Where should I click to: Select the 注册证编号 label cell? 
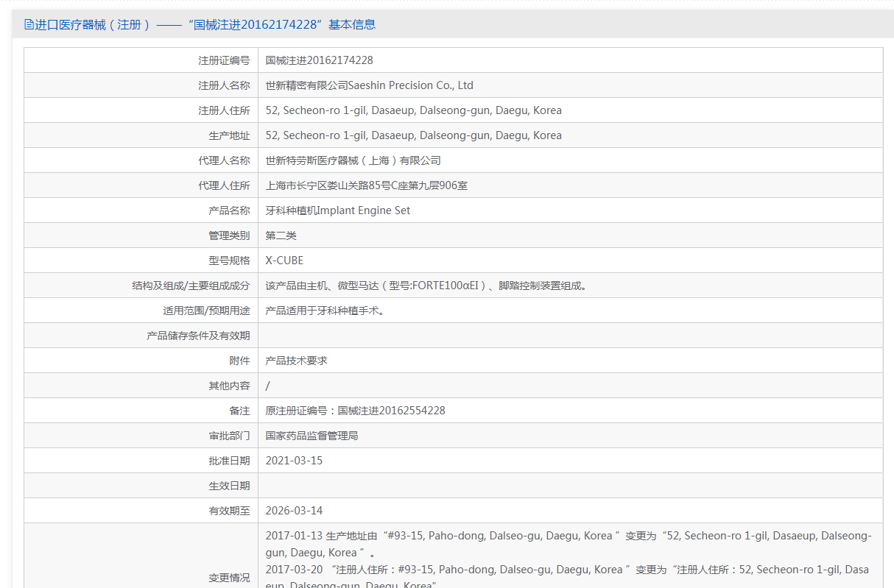pos(141,60)
